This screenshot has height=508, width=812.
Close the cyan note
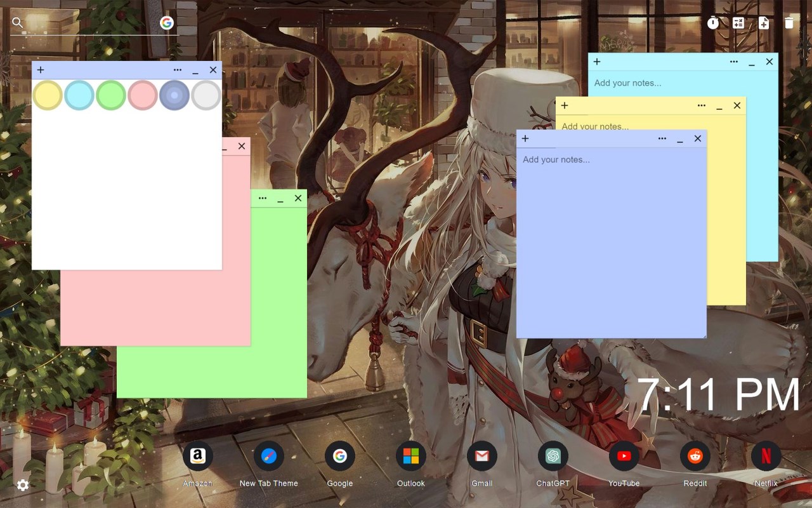click(769, 62)
